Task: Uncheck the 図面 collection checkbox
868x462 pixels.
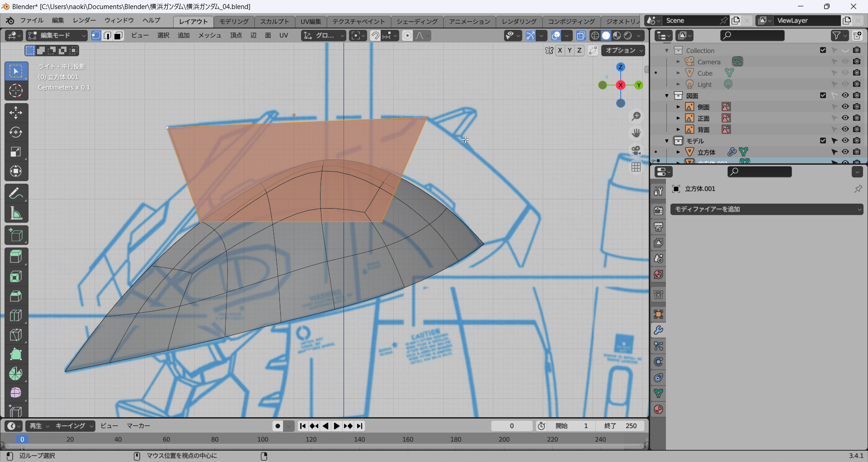Action: [823, 95]
